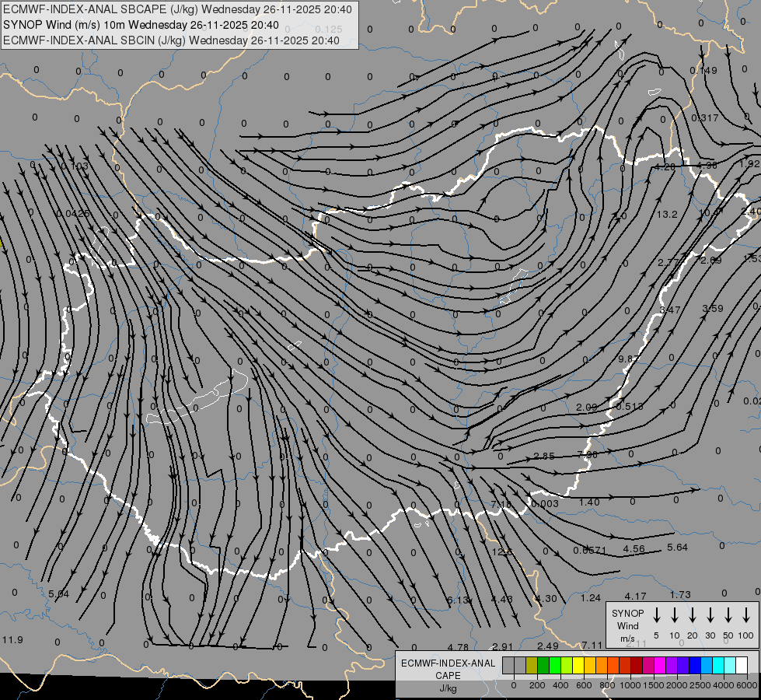The image size is (761, 700).
Task: Pick the pure yellow CAPE legend swatch
Action: (x=578, y=666)
